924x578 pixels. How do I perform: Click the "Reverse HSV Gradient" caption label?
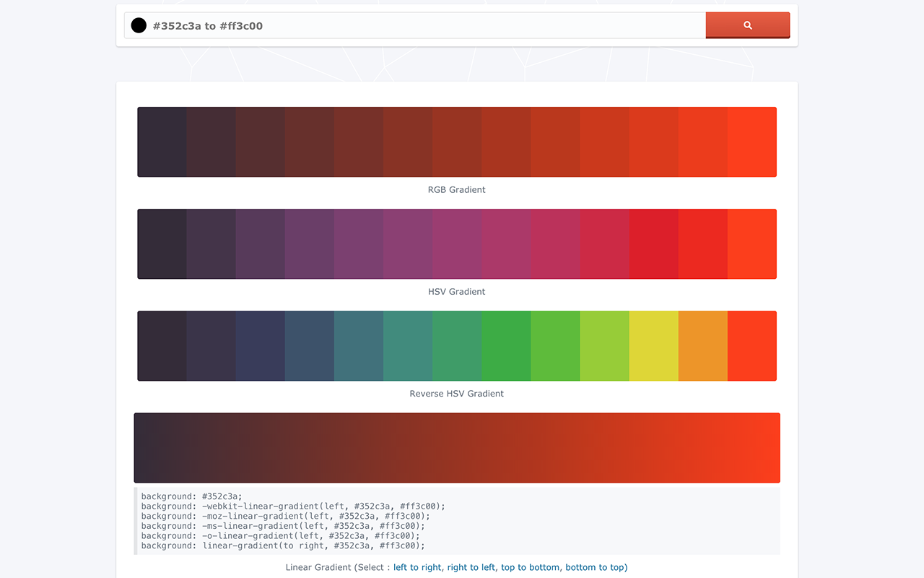(456, 393)
